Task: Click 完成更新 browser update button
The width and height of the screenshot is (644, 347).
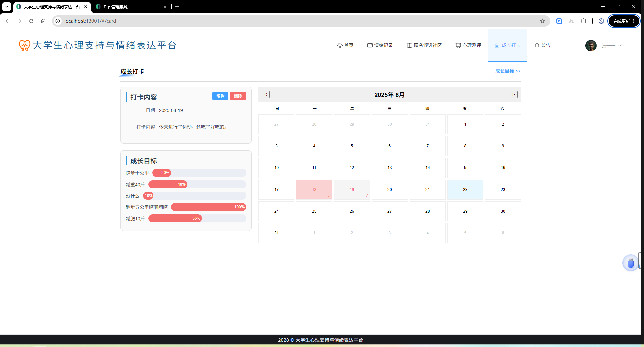Action: pyautogui.click(x=624, y=21)
